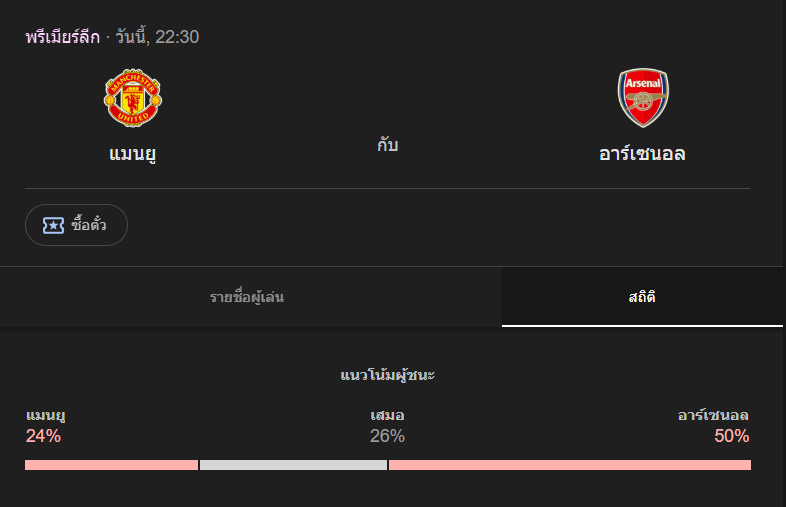Click the match time วันนี้, 22:30
The image size is (786, 507).
pos(157,37)
